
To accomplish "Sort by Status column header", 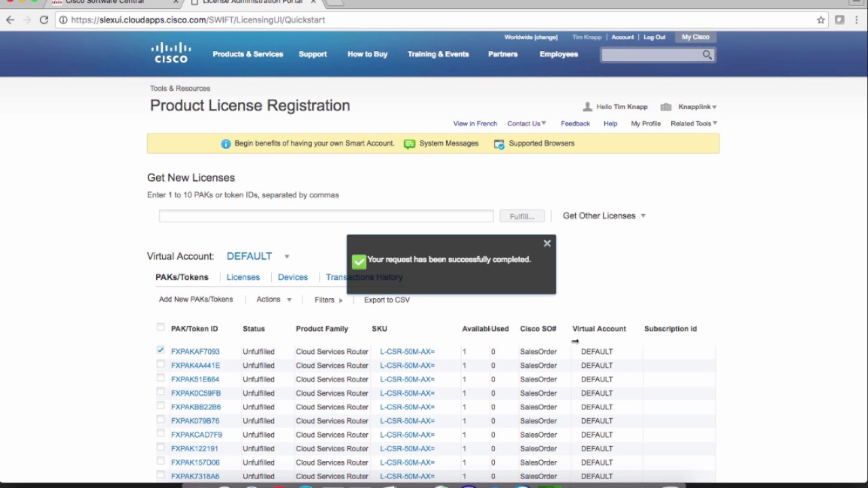I will pyautogui.click(x=254, y=329).
